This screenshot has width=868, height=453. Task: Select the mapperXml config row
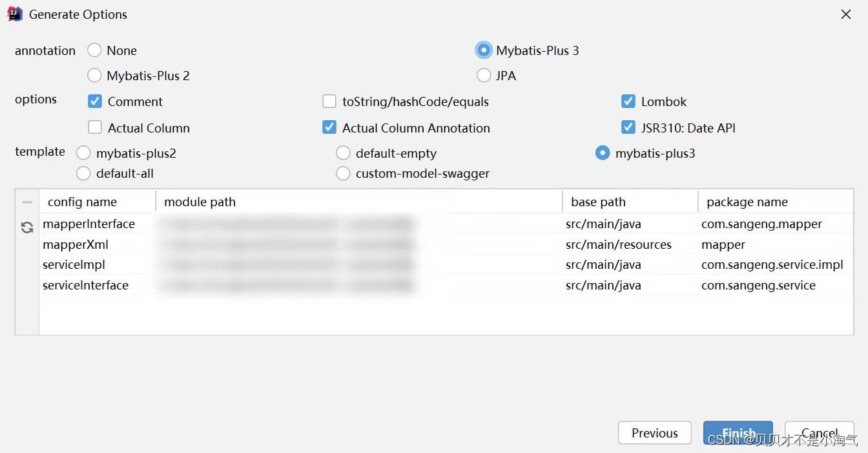(446, 245)
